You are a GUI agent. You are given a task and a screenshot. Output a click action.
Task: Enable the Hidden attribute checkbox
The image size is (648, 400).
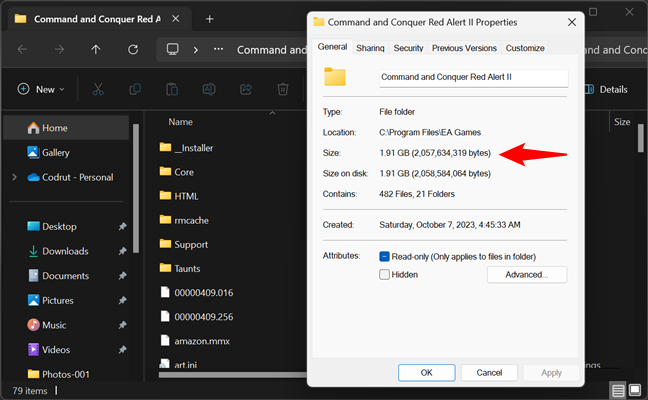click(385, 274)
